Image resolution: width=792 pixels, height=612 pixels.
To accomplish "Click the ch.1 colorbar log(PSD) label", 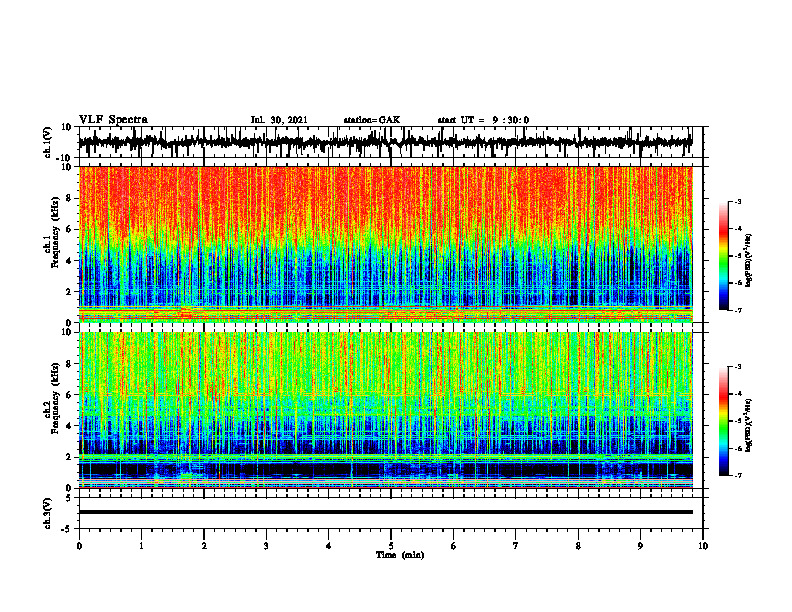I will pyautogui.click(x=748, y=260).
